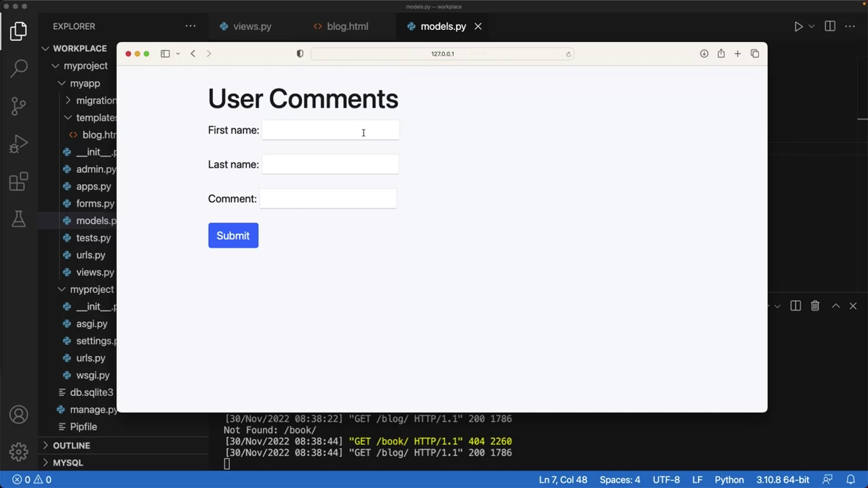Switch to the views.py tab
Viewport: 868px width, 488px height.
pos(252,27)
